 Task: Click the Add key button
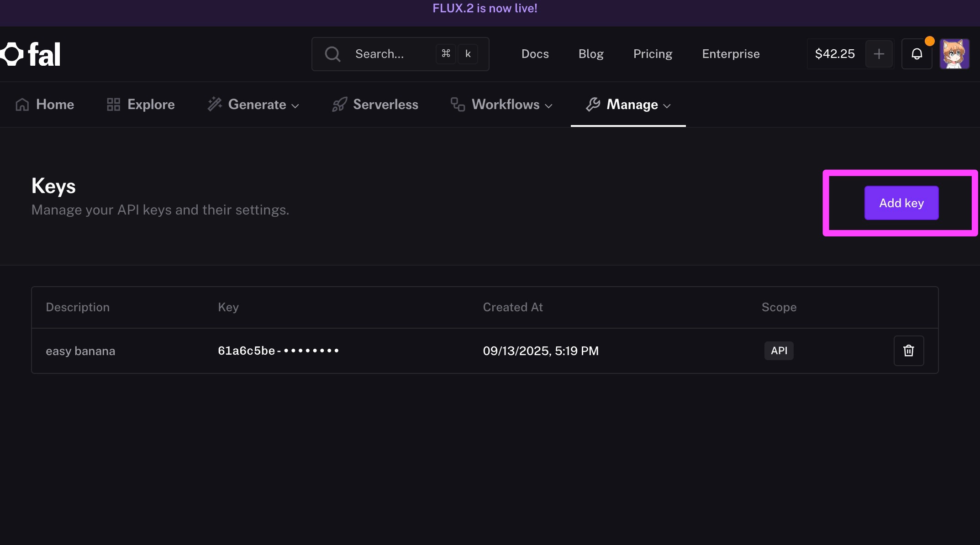point(901,203)
